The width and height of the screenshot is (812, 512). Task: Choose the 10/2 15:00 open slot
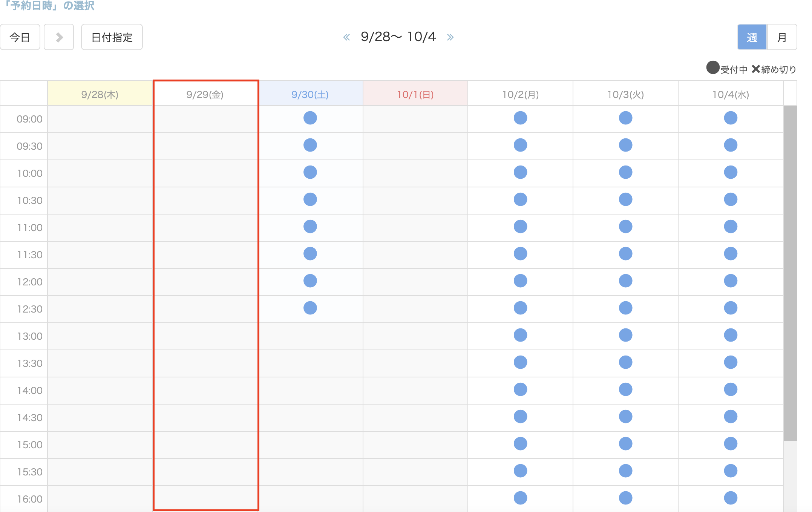[x=520, y=444]
